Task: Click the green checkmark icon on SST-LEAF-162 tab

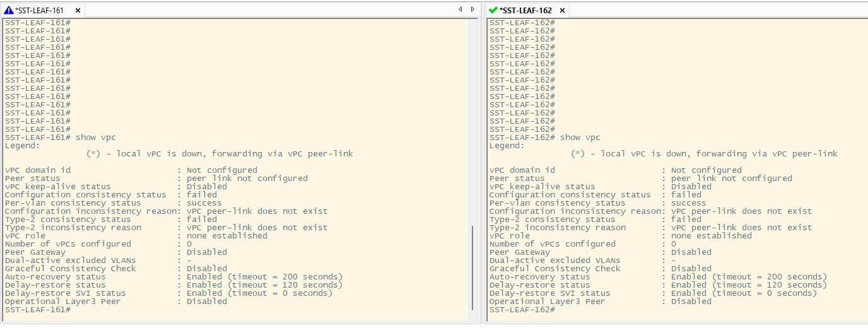Action: click(493, 11)
